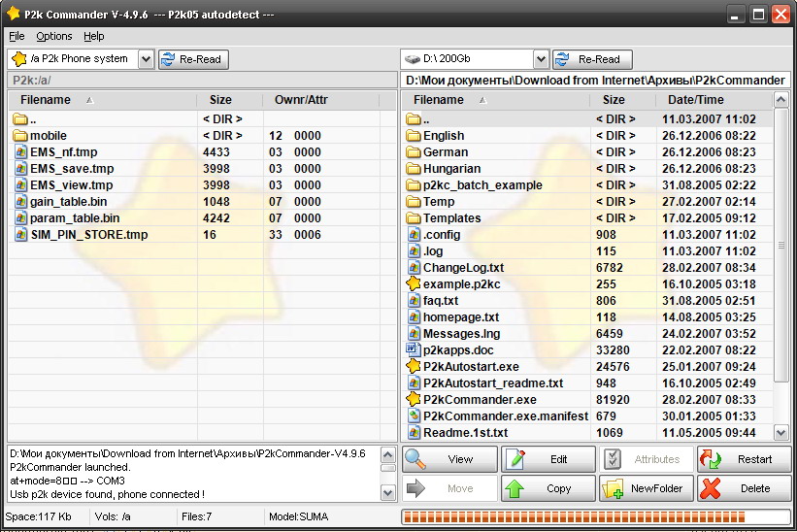Click the Space:117 Kb status bar entry

pyautogui.click(x=38, y=517)
